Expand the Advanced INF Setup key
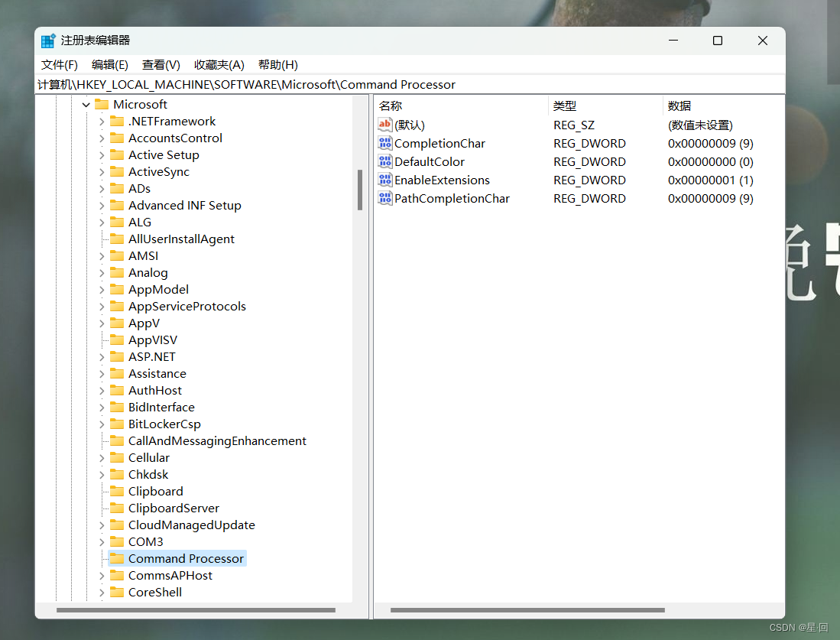Image resolution: width=840 pixels, height=640 pixels. (102, 205)
